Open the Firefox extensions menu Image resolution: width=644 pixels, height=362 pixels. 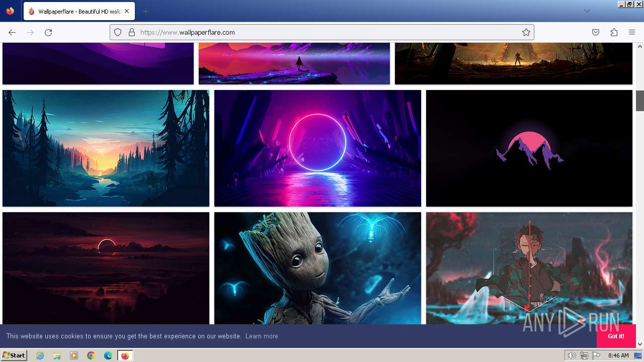(x=614, y=32)
